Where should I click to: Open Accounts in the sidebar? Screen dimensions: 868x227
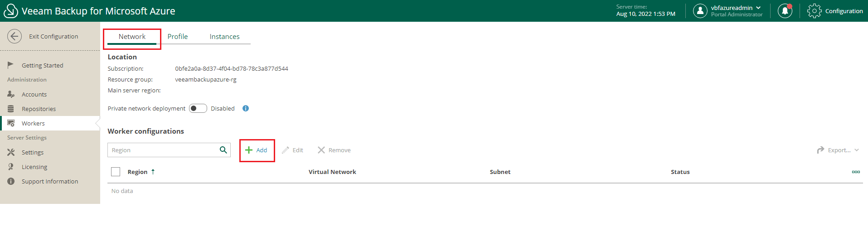34,94
